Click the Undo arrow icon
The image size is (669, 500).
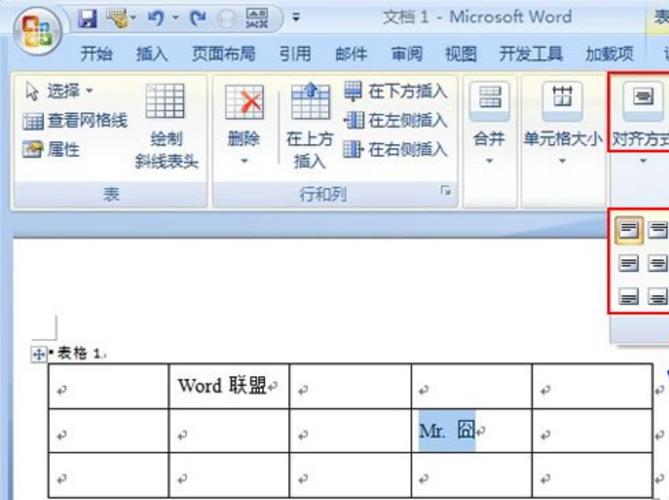pos(155,18)
